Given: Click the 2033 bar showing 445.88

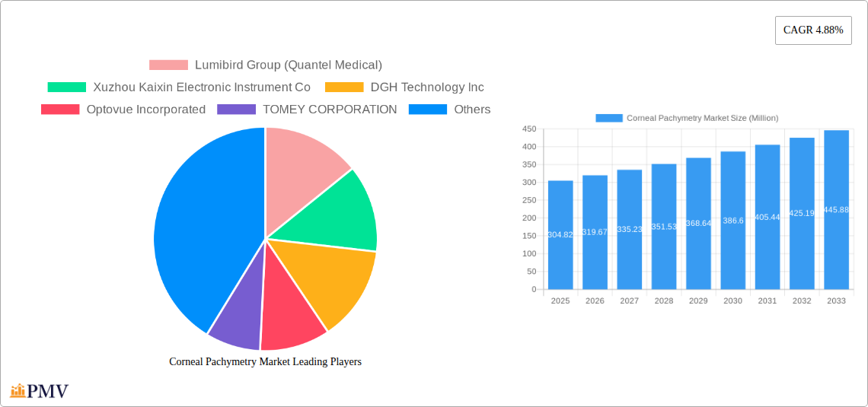Looking at the screenshot, I should [x=837, y=209].
